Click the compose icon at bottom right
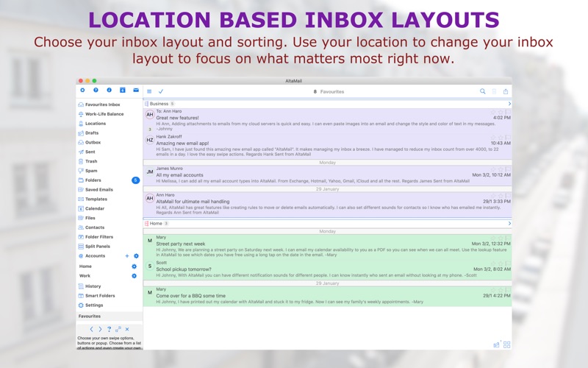 pyautogui.click(x=497, y=344)
